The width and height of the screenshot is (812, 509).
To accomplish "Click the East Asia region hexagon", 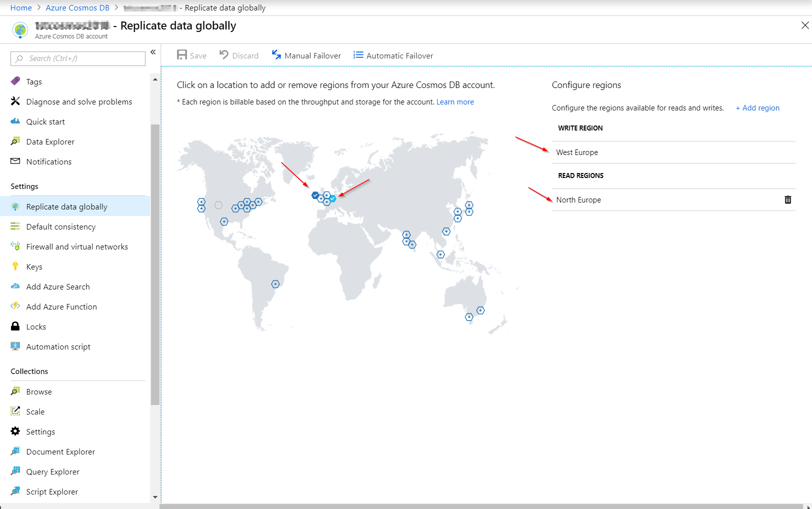I will click(446, 231).
